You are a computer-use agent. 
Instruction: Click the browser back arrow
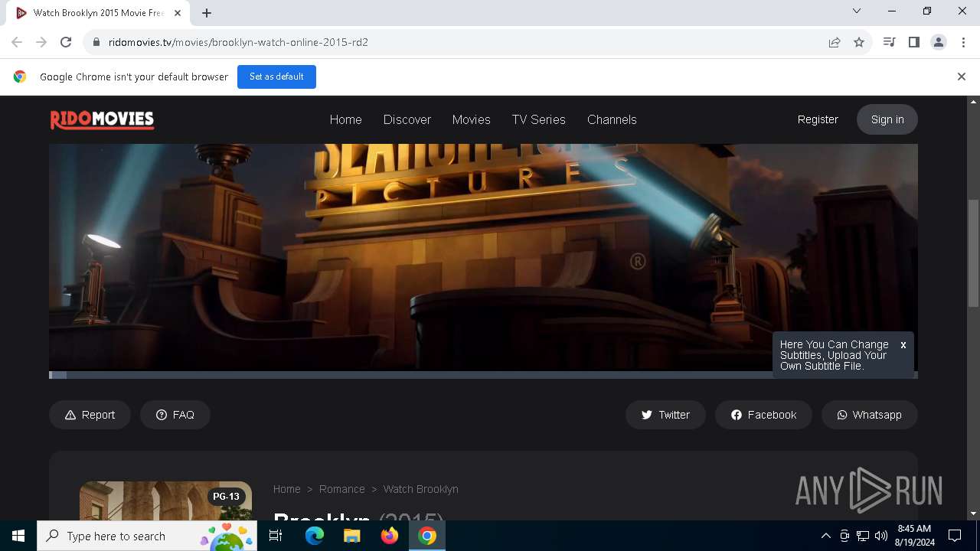click(17, 42)
